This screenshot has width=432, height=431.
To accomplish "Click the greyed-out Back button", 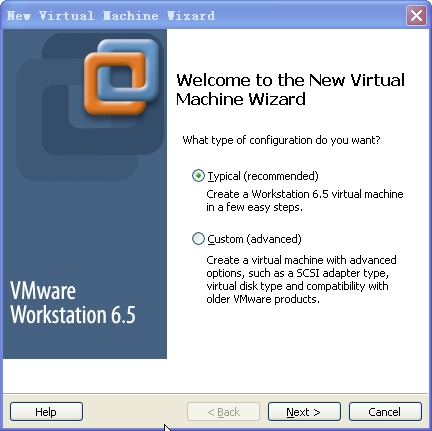I will pyautogui.click(x=223, y=412).
